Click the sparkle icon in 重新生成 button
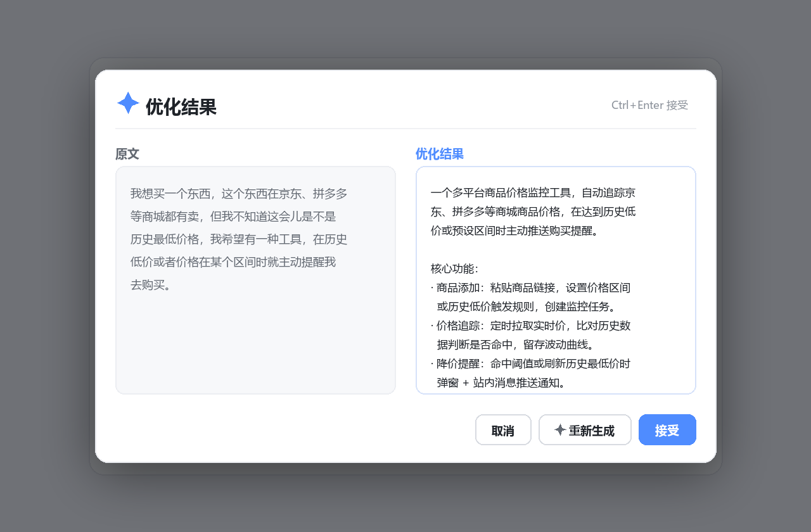This screenshot has height=532, width=811. tap(560, 430)
